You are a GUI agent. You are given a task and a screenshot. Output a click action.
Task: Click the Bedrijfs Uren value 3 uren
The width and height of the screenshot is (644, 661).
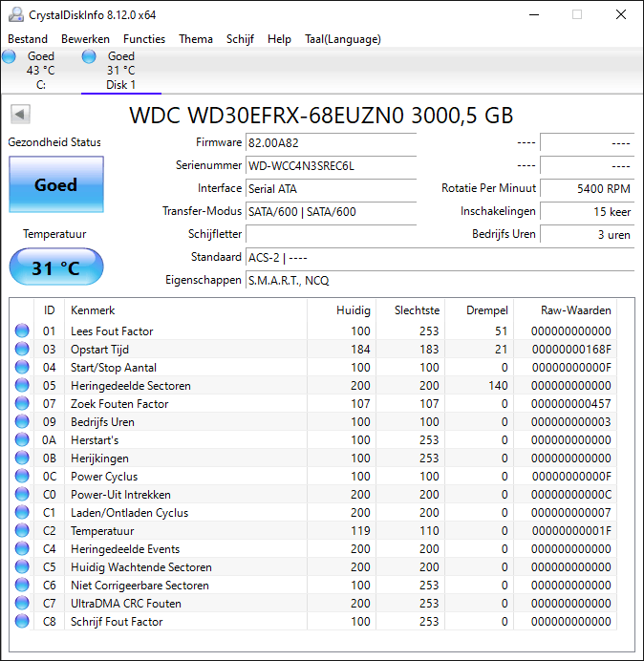587,234
